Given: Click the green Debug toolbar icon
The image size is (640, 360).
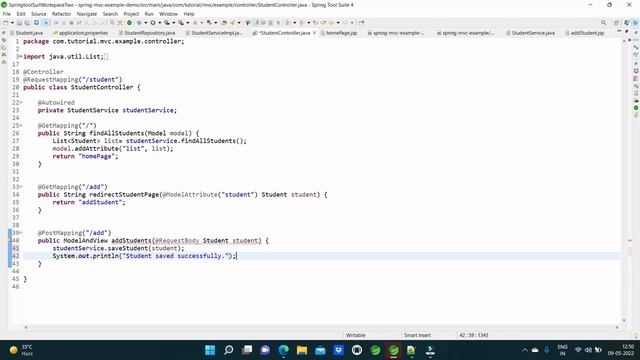Looking at the screenshot, I should (139, 23).
